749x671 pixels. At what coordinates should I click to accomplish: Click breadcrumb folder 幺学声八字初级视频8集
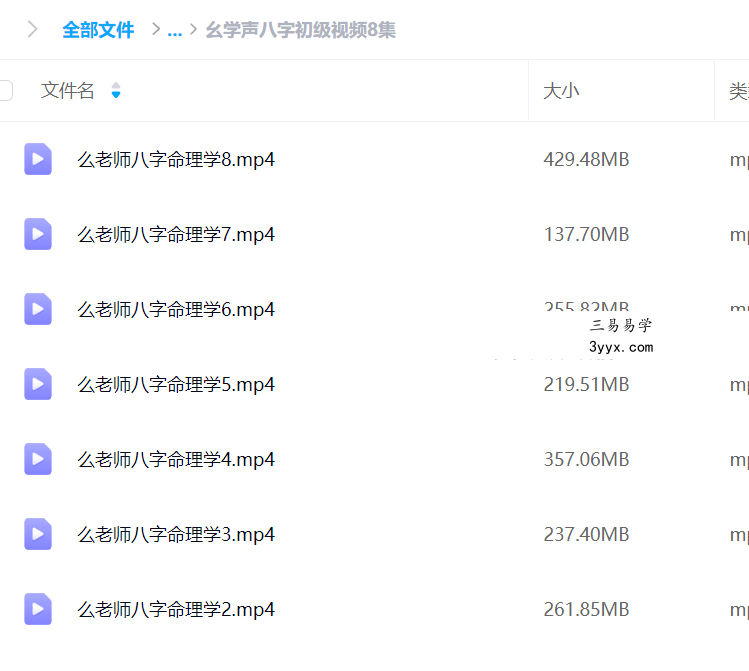pyautogui.click(x=300, y=30)
